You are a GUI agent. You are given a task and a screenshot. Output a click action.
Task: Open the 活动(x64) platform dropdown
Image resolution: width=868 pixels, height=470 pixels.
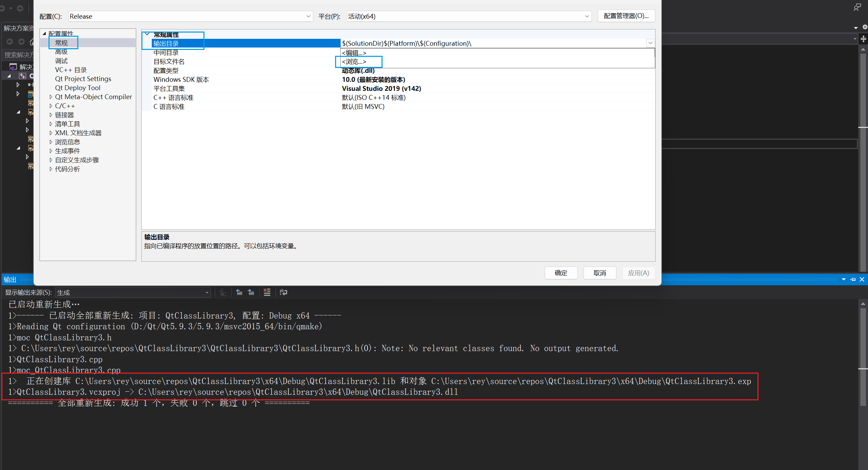(x=586, y=16)
